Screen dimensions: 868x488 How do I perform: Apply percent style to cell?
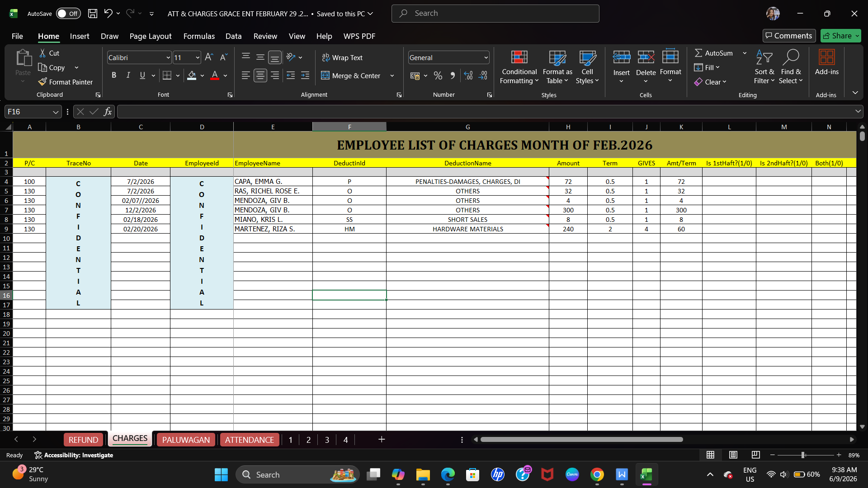pyautogui.click(x=438, y=75)
